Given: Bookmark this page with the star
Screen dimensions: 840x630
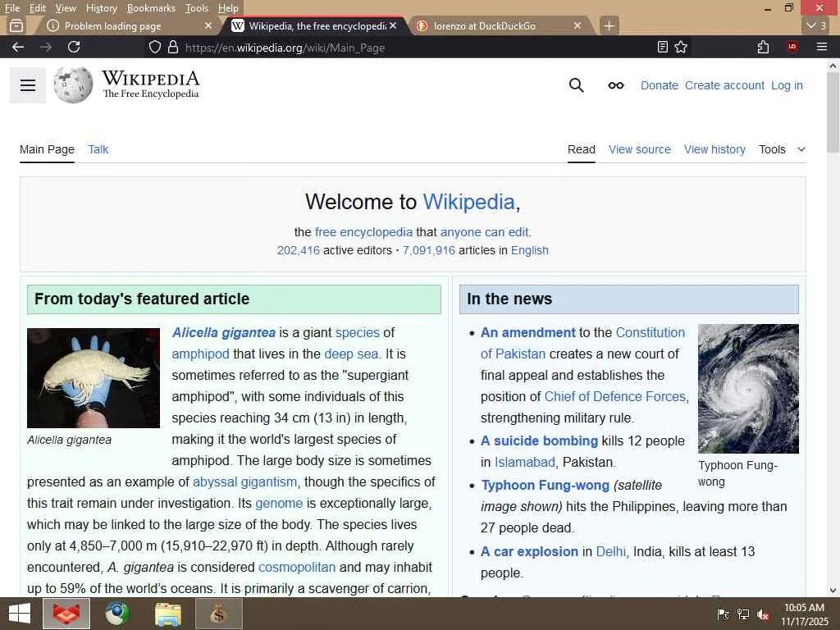Looking at the screenshot, I should (681, 47).
